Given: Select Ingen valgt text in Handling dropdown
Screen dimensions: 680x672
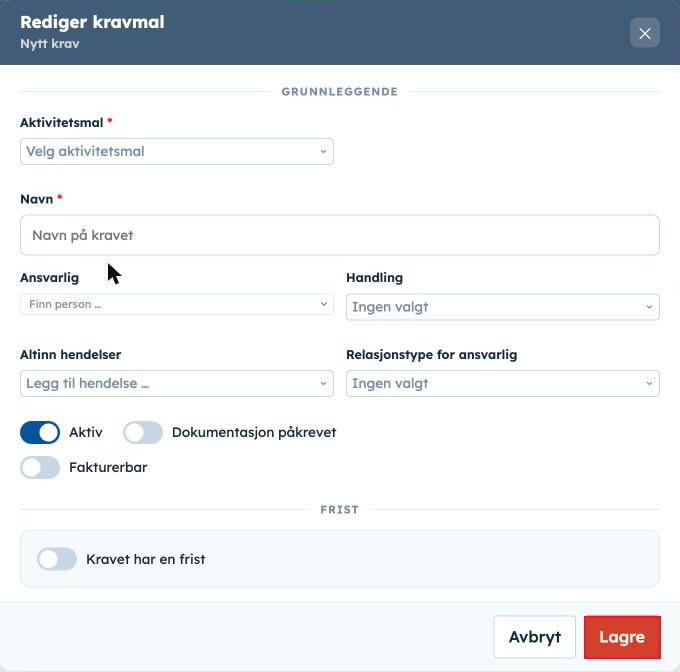Looking at the screenshot, I should click(x=390, y=307).
